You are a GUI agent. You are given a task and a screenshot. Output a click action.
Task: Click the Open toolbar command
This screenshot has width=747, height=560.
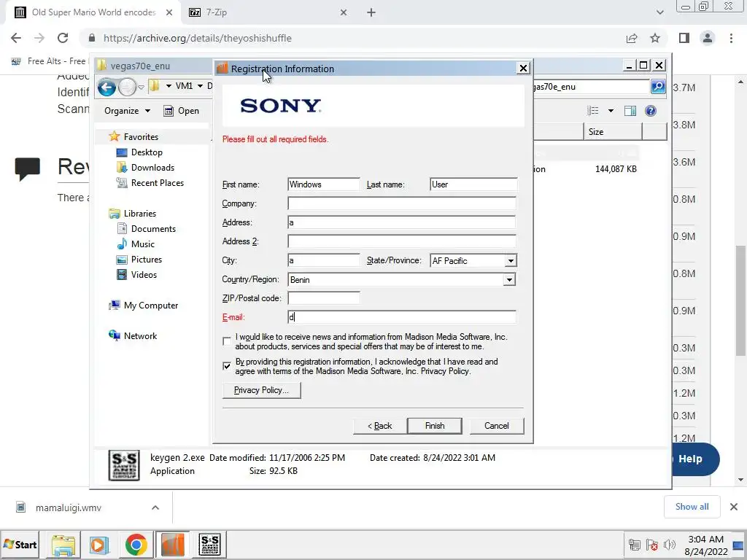tap(182, 111)
